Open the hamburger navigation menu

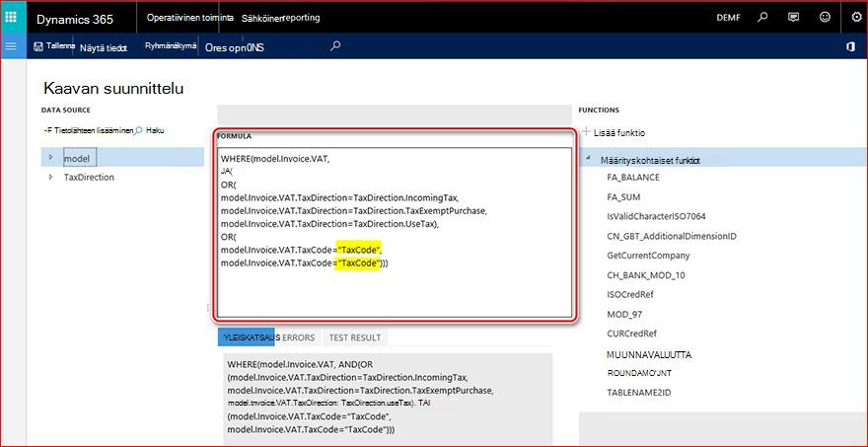(x=11, y=46)
